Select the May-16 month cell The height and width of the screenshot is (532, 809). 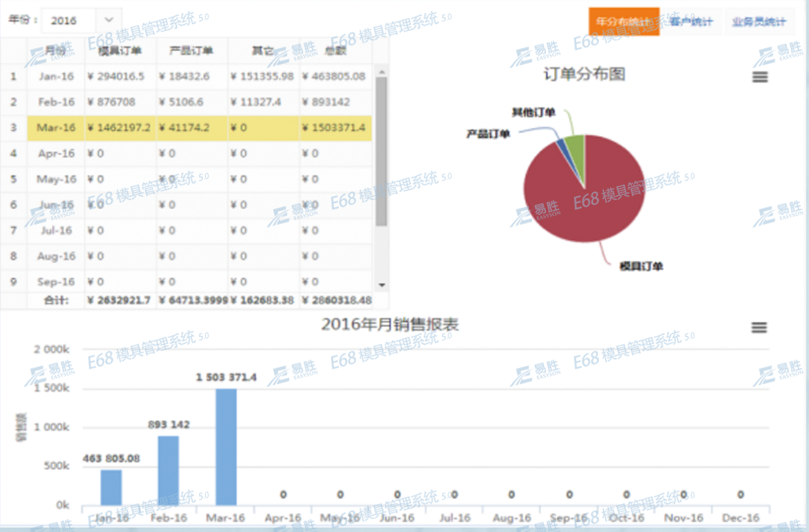pos(56,179)
